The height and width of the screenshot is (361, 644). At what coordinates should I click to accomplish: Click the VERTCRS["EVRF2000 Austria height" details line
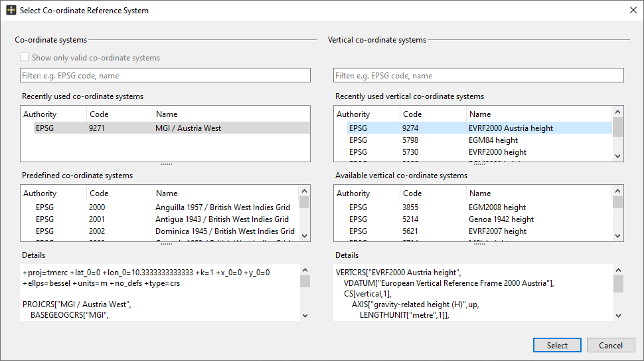click(398, 272)
